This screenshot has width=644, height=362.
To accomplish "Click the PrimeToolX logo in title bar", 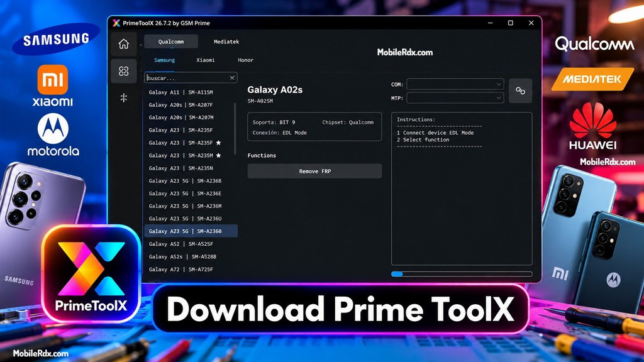I will [x=116, y=23].
